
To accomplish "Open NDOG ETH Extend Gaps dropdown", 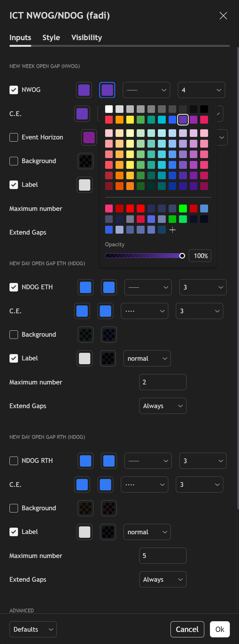I will 163,406.
